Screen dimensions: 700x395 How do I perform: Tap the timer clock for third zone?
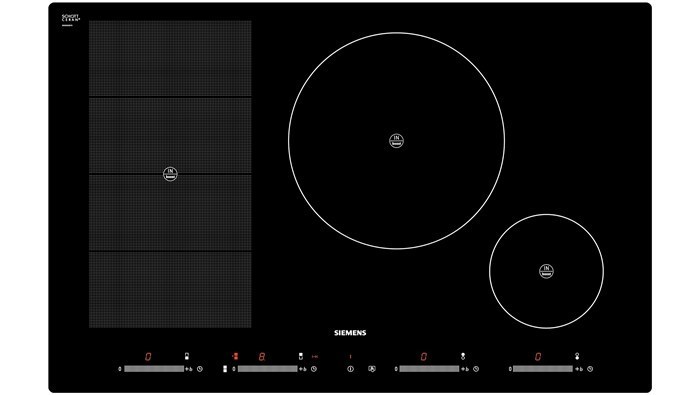[x=476, y=369]
